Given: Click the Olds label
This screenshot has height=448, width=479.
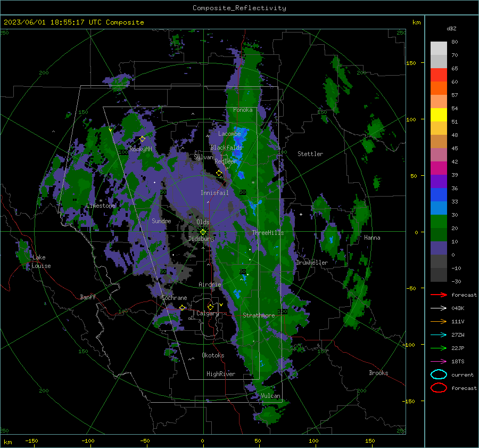Looking at the screenshot, I should click(203, 222).
